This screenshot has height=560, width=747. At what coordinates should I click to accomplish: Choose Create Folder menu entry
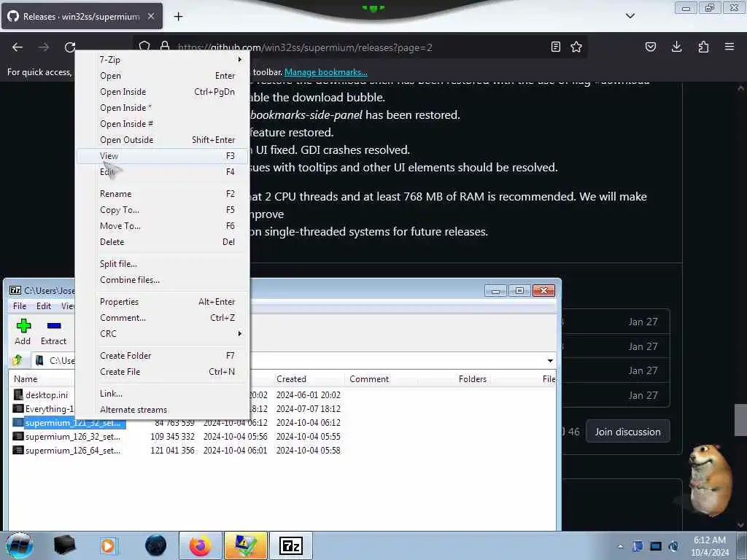point(163,356)
